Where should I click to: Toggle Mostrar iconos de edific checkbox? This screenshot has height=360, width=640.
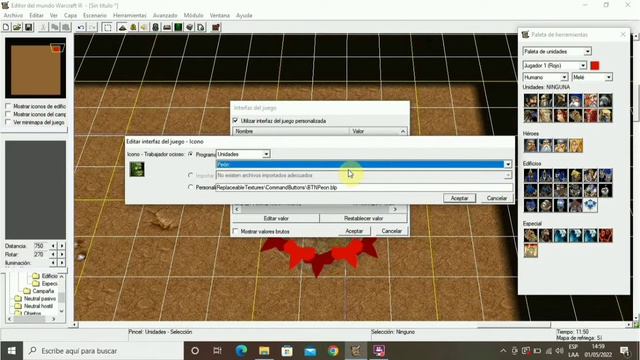[8, 106]
